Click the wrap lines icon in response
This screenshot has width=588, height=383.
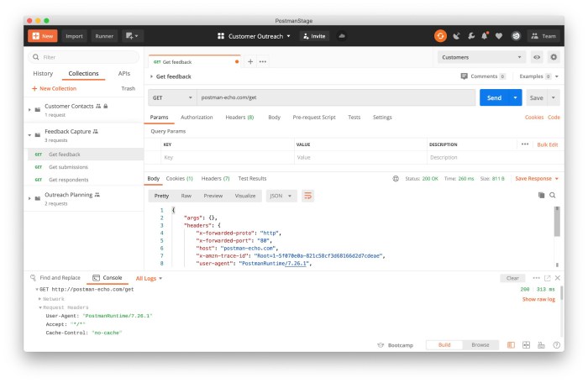[x=307, y=196]
